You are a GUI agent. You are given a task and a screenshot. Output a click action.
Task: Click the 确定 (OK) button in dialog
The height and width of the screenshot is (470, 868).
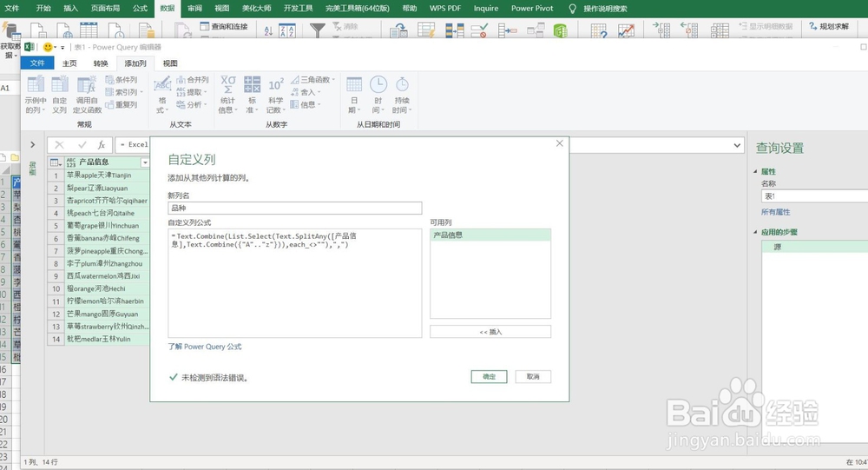[489, 377]
